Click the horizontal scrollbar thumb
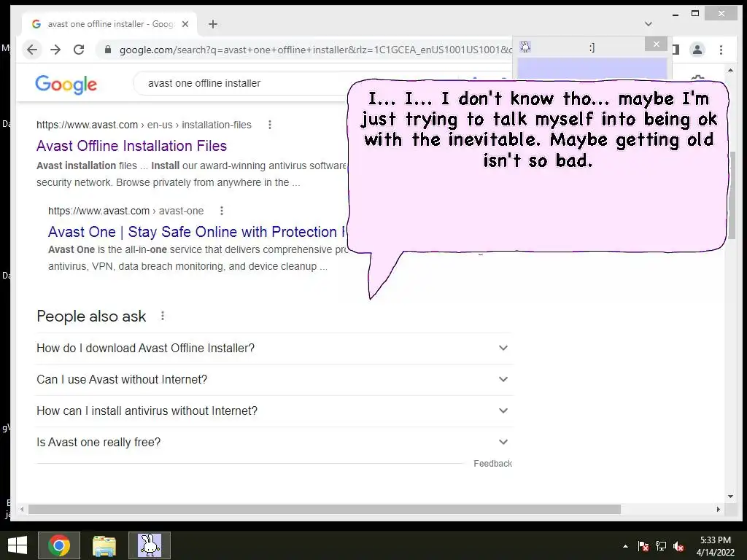Image resolution: width=747 pixels, height=560 pixels. pyautogui.click(x=324, y=510)
